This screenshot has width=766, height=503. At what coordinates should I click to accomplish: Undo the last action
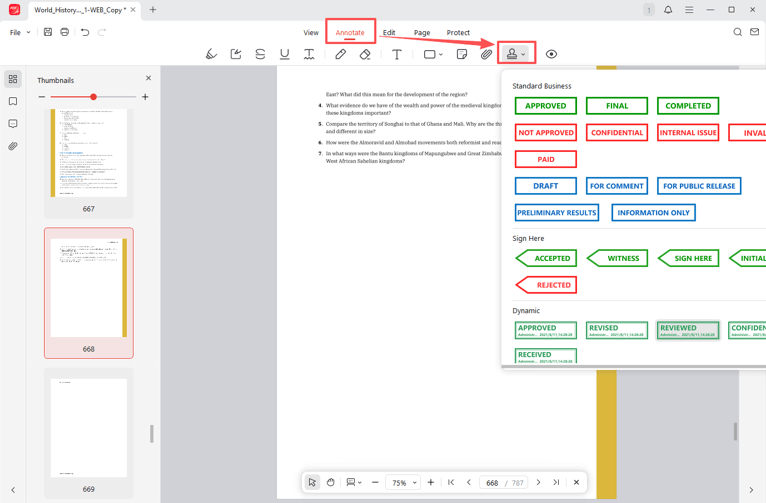pos(85,32)
